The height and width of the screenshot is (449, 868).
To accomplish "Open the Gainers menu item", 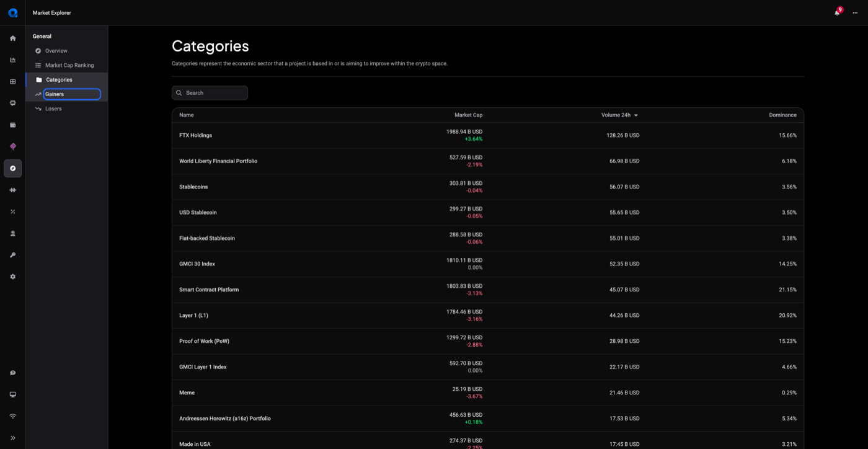I will (x=66, y=94).
